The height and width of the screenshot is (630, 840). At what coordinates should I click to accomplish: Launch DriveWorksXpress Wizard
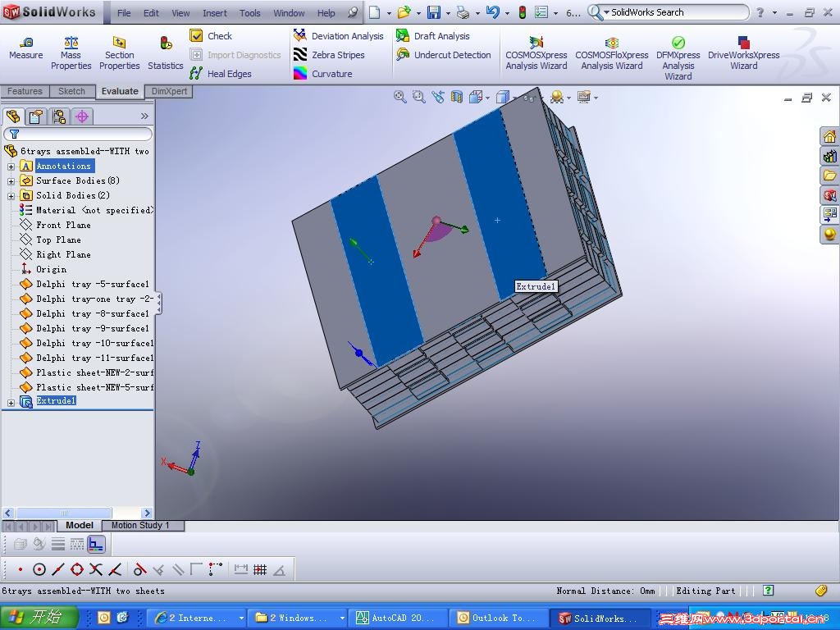click(743, 53)
